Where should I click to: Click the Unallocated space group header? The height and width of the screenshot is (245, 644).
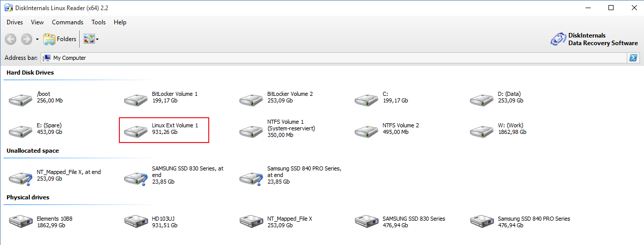[x=33, y=151]
